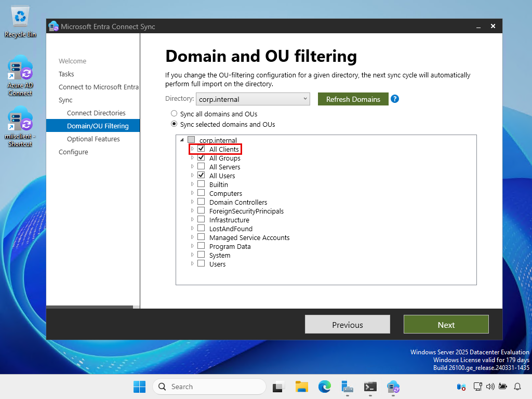Go to the Welcome step
The image size is (532, 399).
[72, 61]
